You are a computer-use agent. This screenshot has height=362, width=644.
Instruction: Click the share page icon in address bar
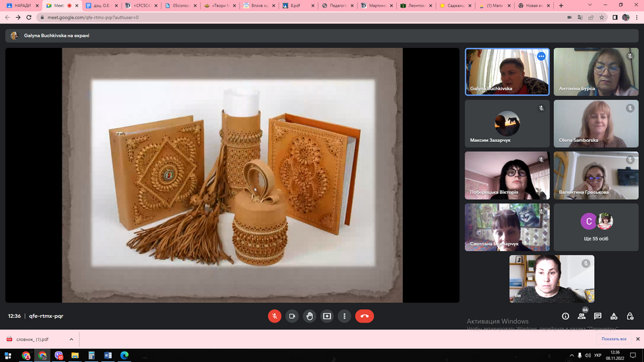point(591,18)
